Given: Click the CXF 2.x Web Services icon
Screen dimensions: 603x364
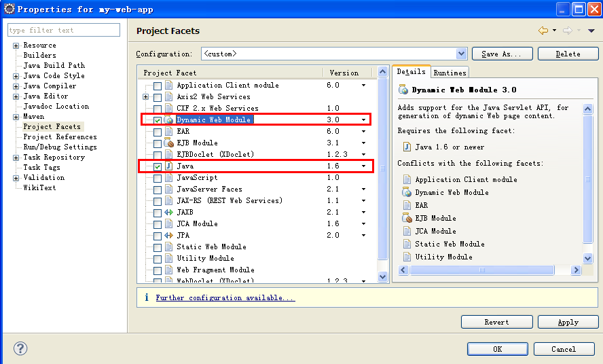Looking at the screenshot, I should (x=169, y=108).
